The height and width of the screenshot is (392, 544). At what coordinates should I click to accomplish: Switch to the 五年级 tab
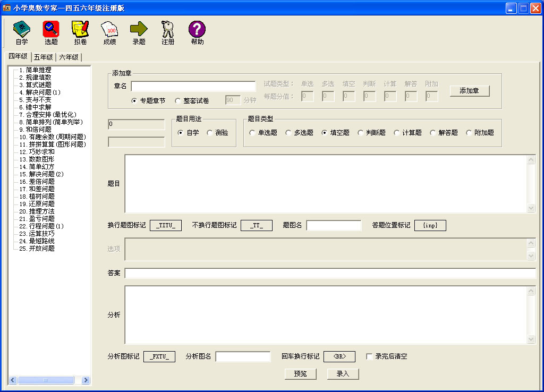pyautogui.click(x=43, y=57)
